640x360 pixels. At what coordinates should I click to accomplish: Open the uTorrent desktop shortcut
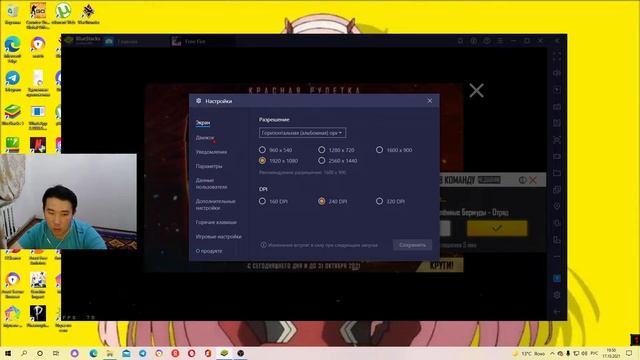63,13
